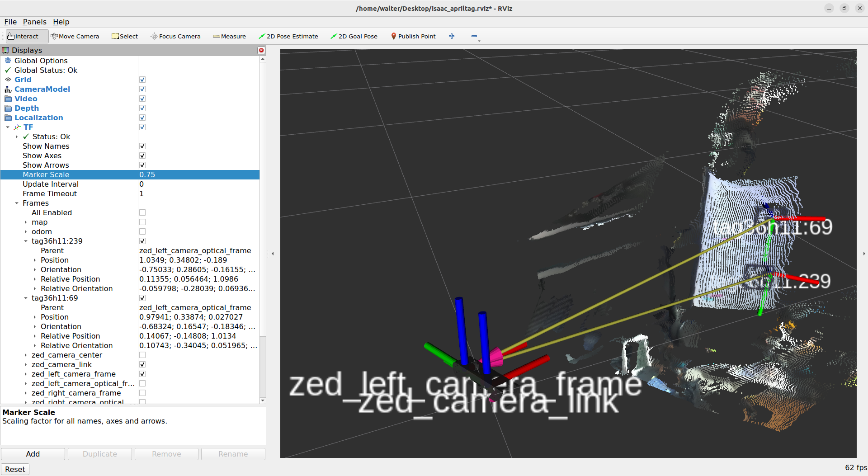Click the Marker Scale value field
Image resolution: width=868 pixels, height=476 pixels.
[x=198, y=175]
